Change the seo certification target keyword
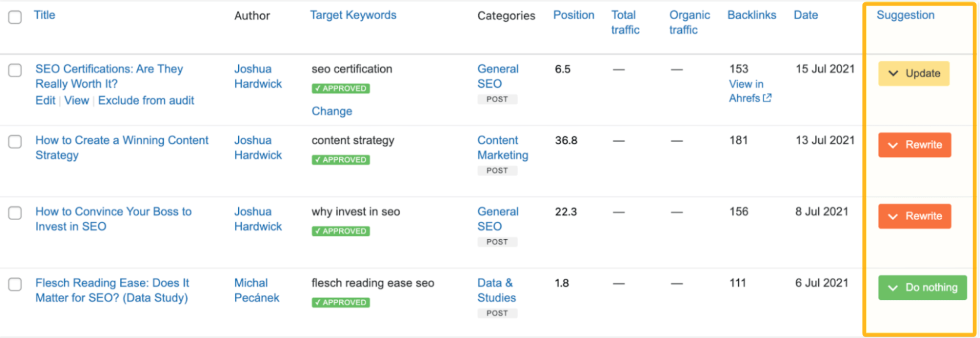The height and width of the screenshot is (338, 980). tap(332, 111)
